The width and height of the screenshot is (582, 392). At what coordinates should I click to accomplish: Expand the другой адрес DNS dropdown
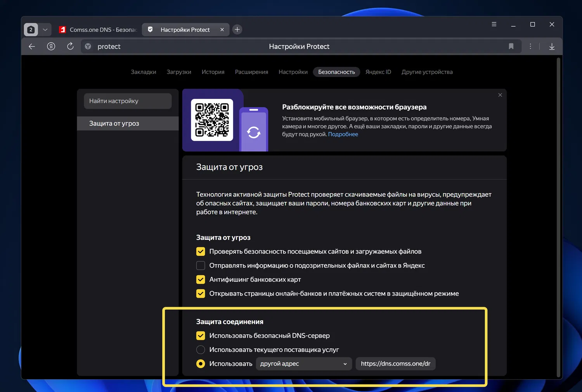coord(303,364)
